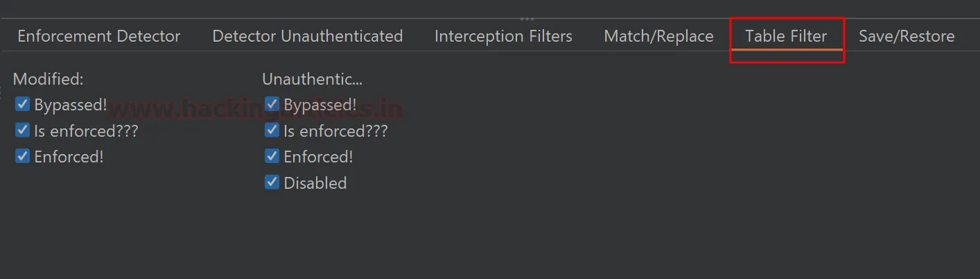Open the Enforcement Detector tab
980x279 pixels.
(x=98, y=36)
